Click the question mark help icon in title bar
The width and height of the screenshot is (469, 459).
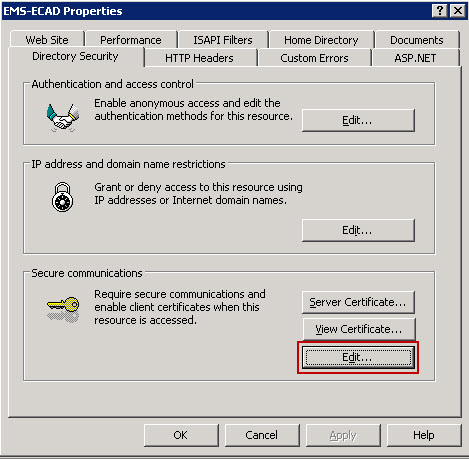[x=440, y=11]
